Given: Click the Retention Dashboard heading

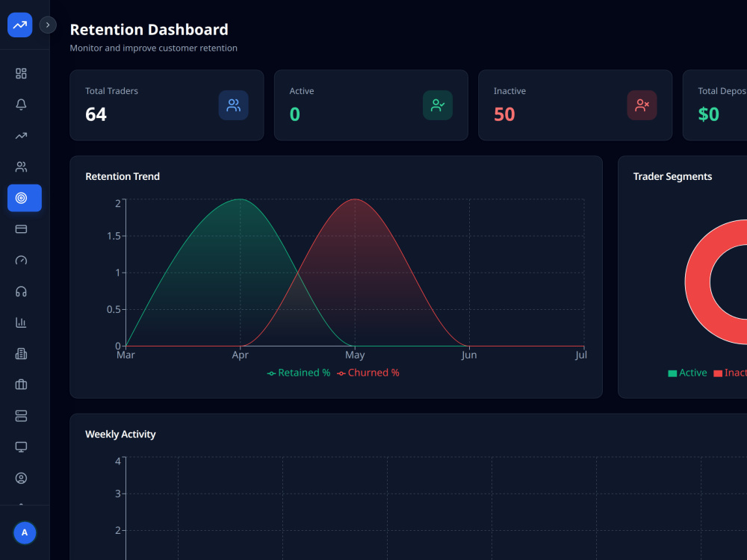Looking at the screenshot, I should [x=149, y=30].
